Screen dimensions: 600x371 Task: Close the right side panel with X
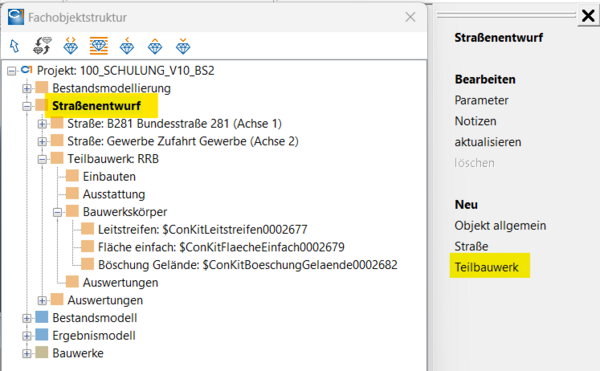pyautogui.click(x=588, y=16)
